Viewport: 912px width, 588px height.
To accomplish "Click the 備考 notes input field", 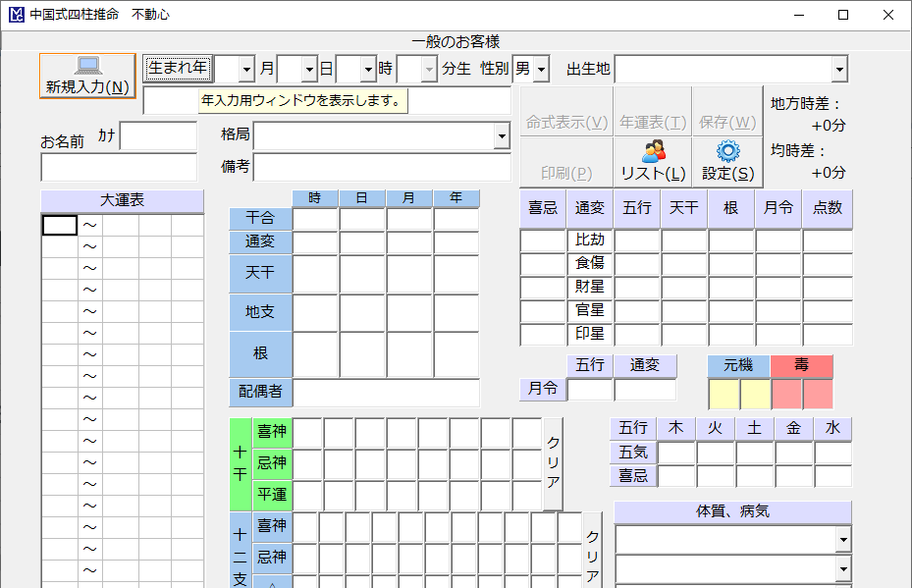I will (382, 168).
